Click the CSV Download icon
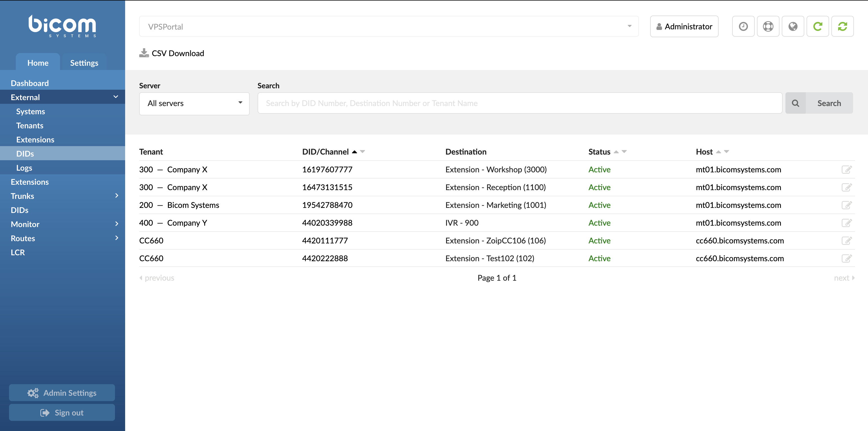 pos(144,53)
